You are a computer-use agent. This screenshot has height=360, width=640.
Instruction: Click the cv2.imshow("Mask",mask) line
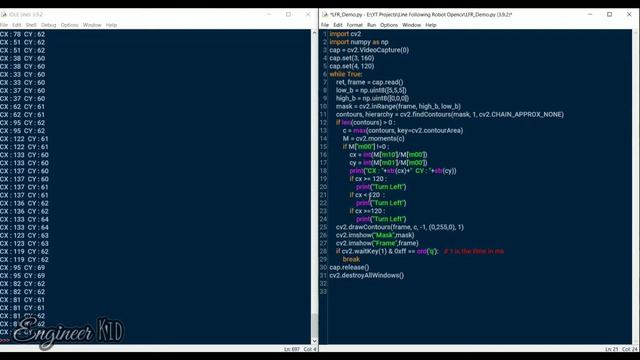click(375, 235)
